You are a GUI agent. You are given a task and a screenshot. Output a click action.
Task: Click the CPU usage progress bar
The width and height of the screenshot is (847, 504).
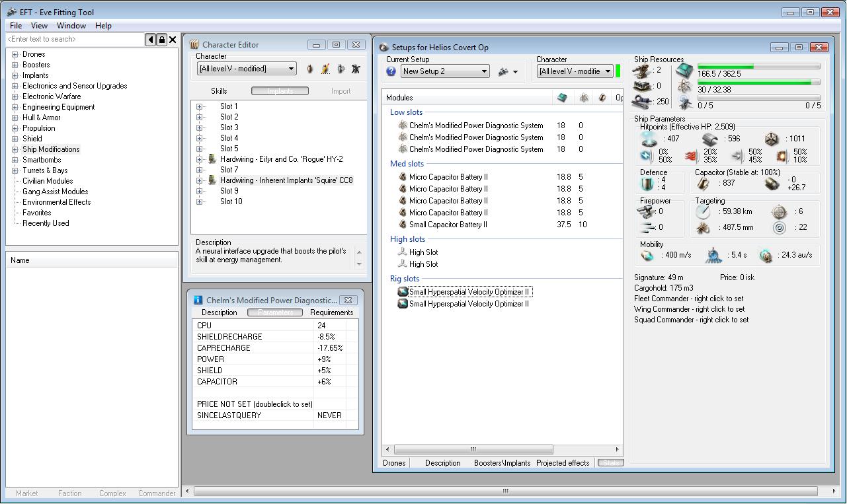(759, 66)
